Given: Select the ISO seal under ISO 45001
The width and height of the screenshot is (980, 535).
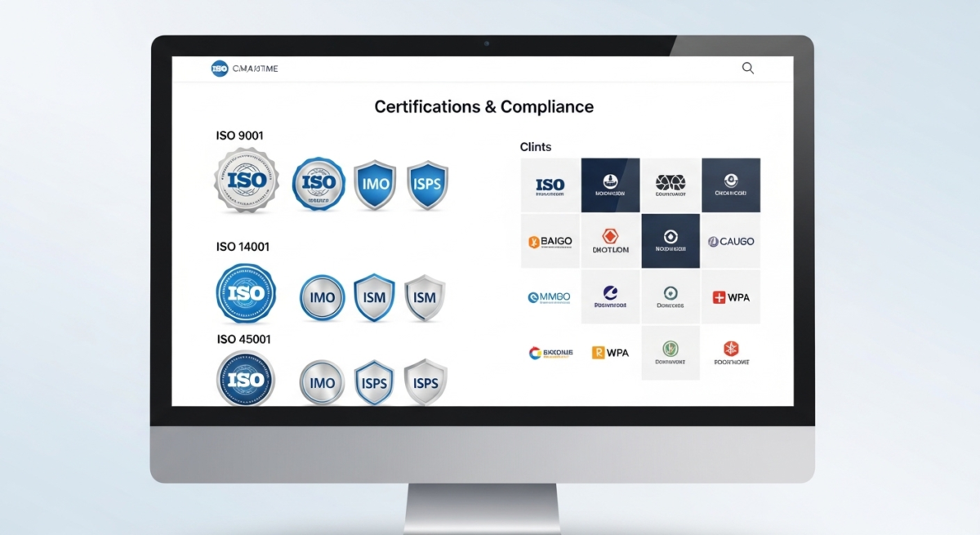Looking at the screenshot, I should coord(246,379).
